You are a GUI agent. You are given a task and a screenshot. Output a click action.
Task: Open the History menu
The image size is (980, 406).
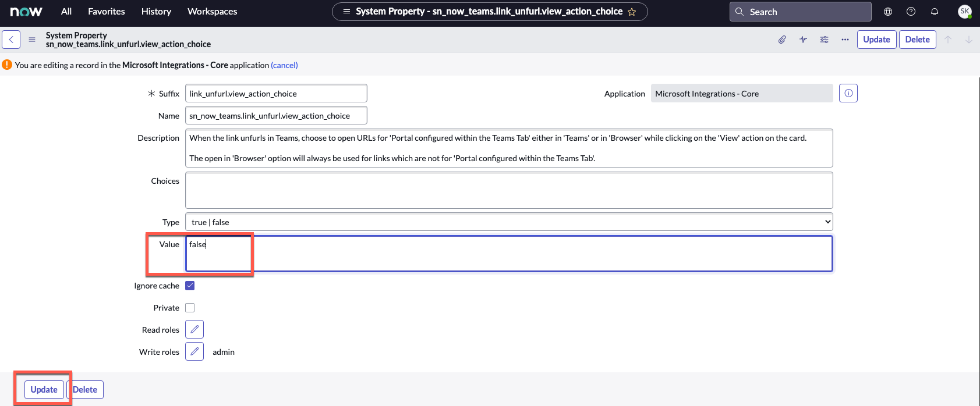tap(156, 12)
